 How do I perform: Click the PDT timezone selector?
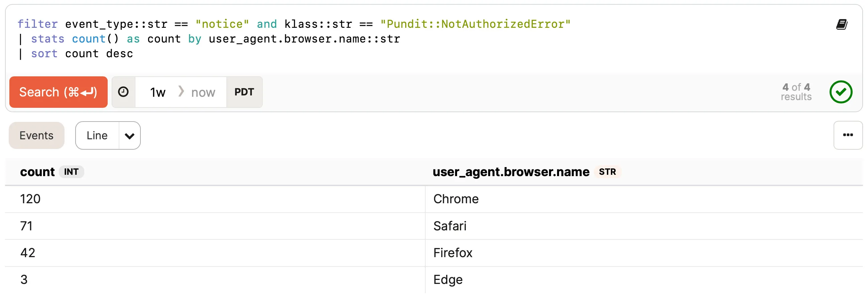[244, 92]
